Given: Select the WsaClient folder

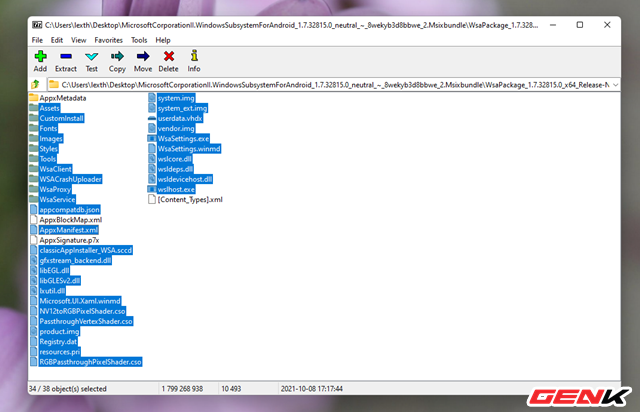Looking at the screenshot, I should click(x=51, y=169).
